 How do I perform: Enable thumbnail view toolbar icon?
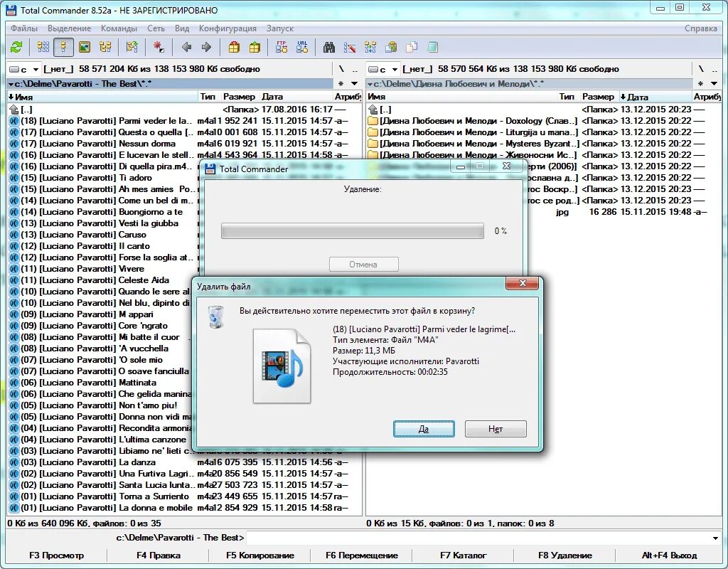click(x=85, y=47)
